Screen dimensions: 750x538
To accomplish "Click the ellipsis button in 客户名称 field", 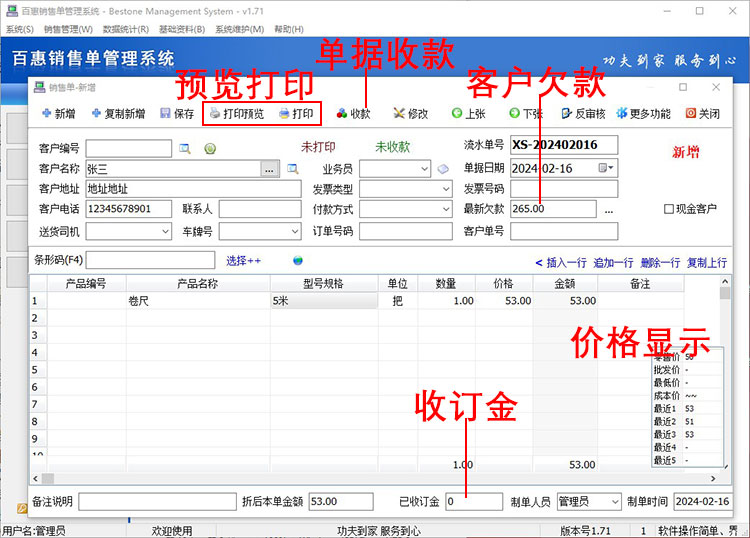I will pos(269,169).
